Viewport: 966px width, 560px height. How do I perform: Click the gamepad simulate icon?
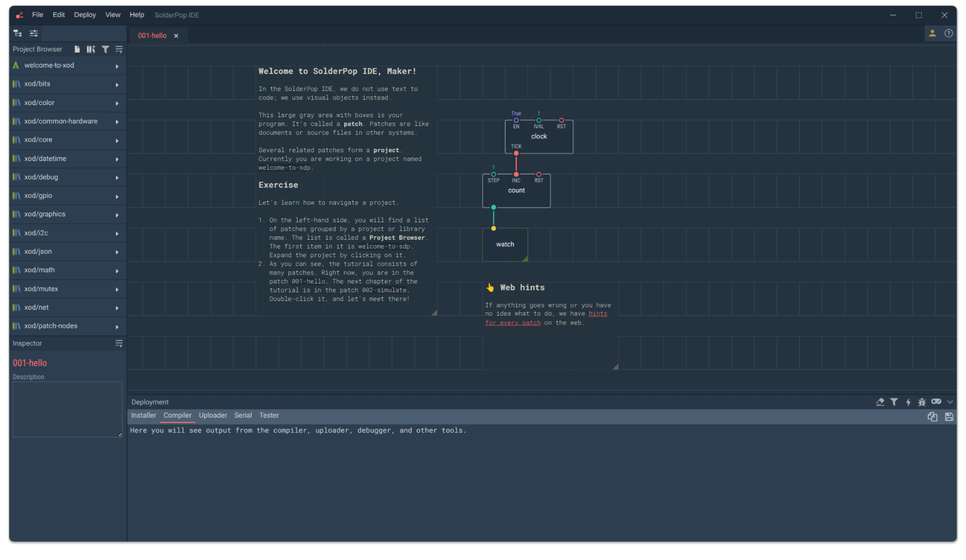click(x=936, y=401)
